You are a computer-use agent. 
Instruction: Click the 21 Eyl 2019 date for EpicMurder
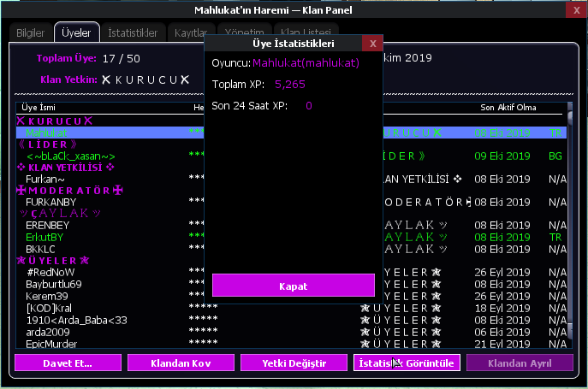tap(502, 344)
